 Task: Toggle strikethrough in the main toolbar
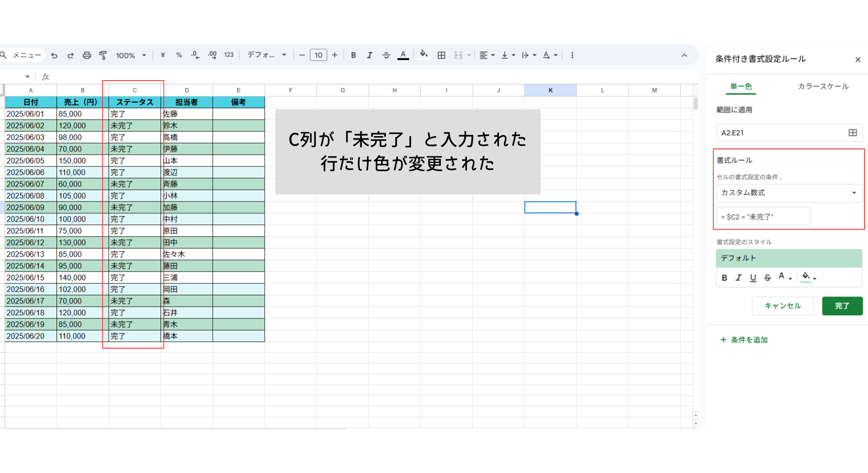click(x=386, y=55)
